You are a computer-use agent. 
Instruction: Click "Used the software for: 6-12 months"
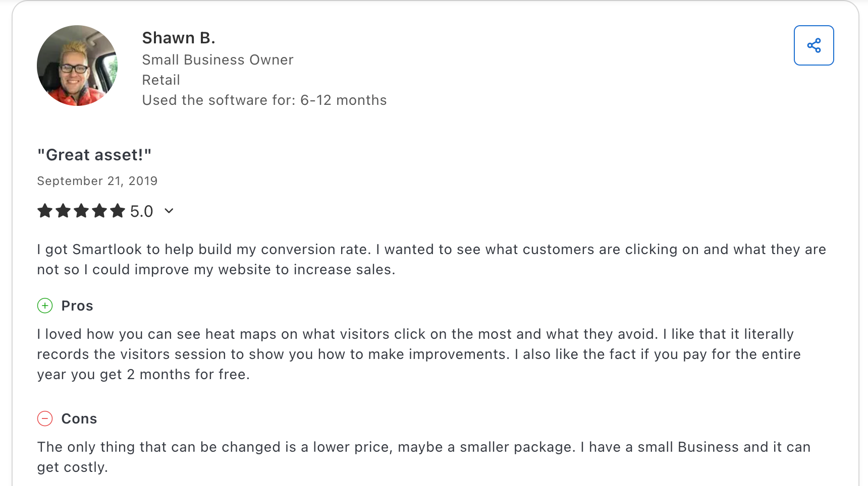point(264,100)
